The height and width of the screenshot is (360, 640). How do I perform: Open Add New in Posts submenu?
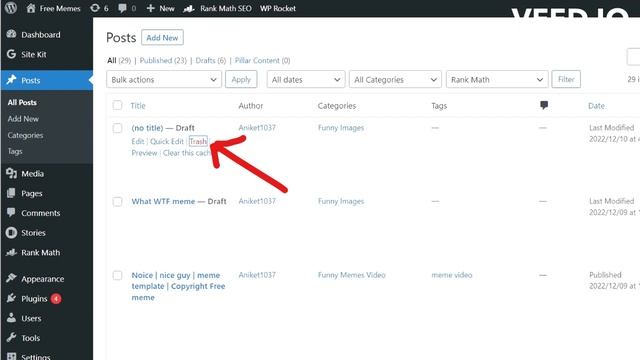[x=23, y=119]
